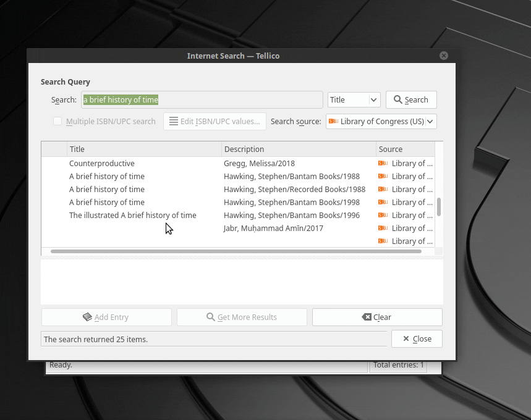
Task: Click Get More Results button
Action: coord(242,317)
